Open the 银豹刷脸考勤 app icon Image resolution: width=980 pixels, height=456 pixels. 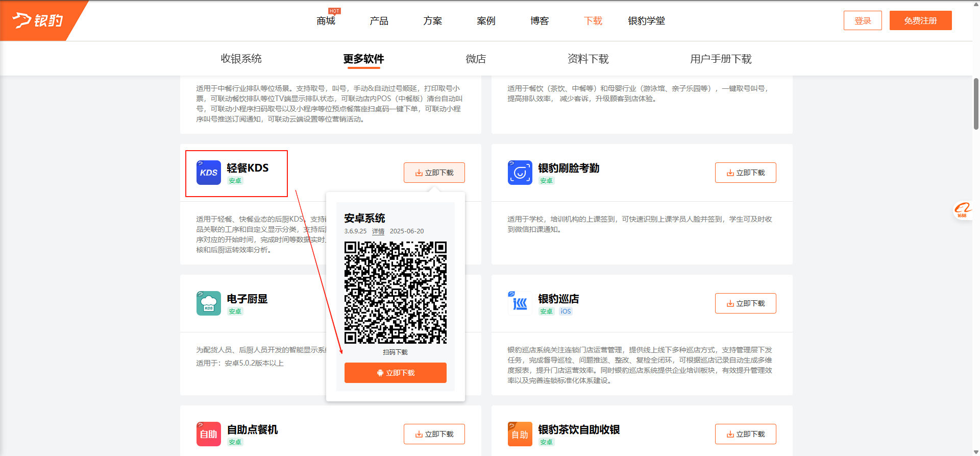tap(520, 173)
